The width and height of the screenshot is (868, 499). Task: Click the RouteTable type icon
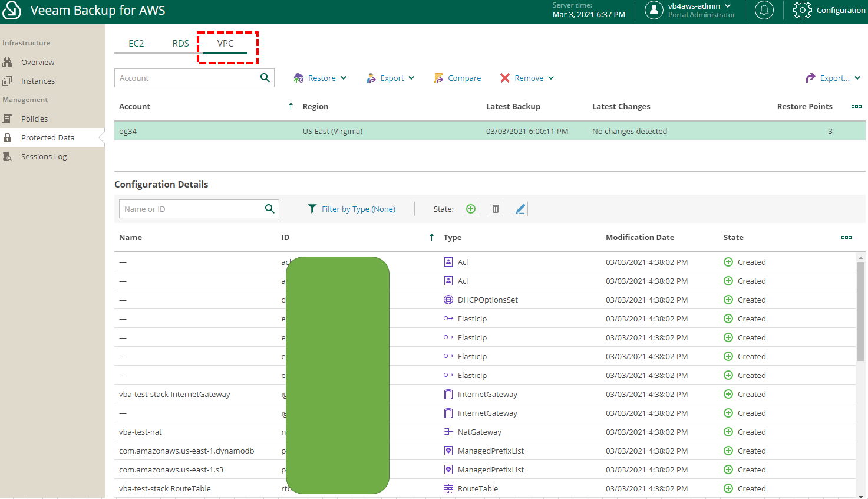(448, 488)
